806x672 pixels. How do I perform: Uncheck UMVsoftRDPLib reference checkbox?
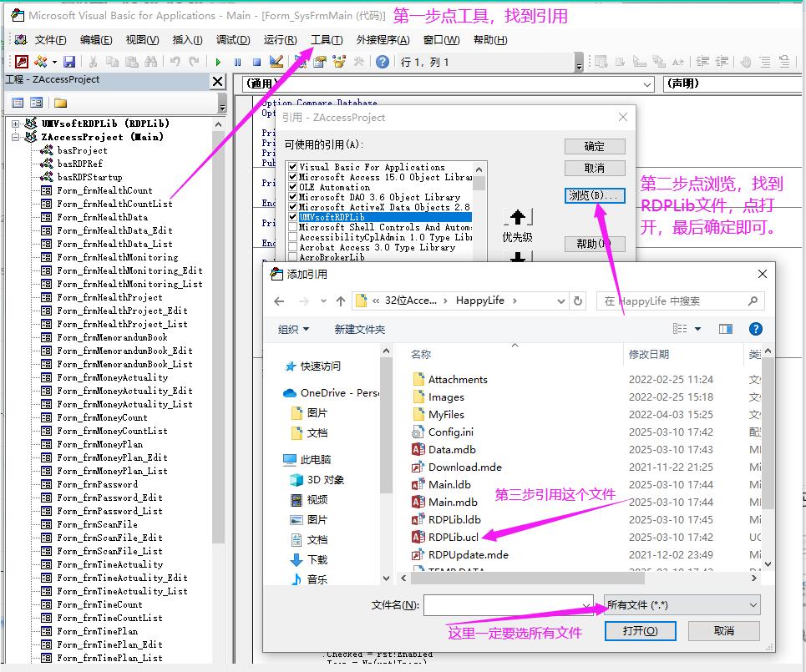coord(292,217)
